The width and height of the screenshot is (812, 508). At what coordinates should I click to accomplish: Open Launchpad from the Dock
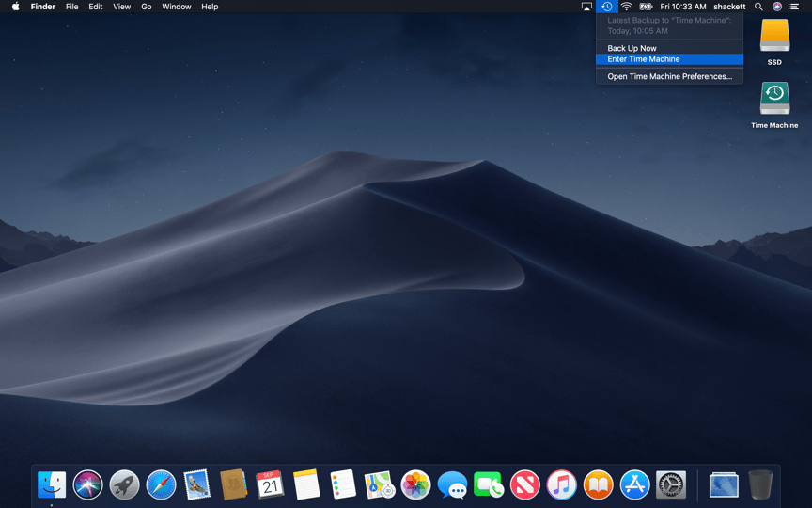(x=124, y=484)
